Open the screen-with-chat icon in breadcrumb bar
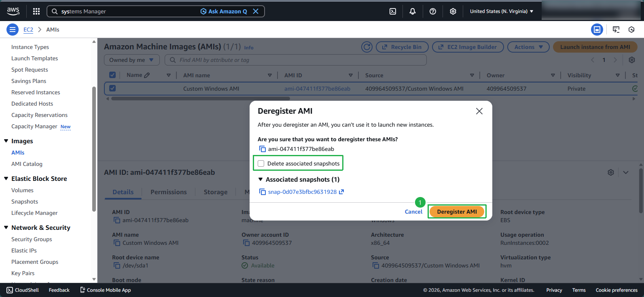The image size is (644, 297). click(616, 30)
